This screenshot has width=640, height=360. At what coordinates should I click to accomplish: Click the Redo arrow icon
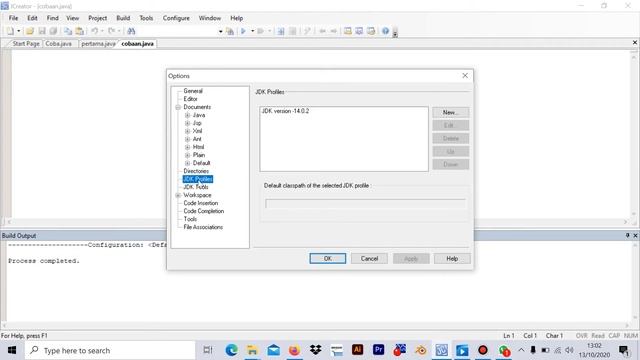pyautogui.click(x=111, y=31)
